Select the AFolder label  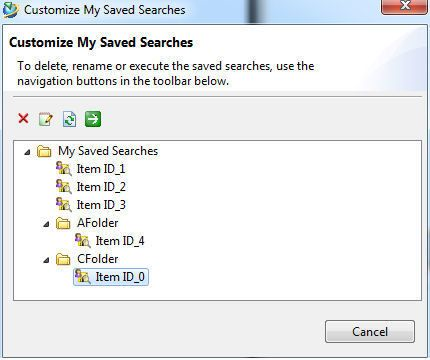click(98, 223)
